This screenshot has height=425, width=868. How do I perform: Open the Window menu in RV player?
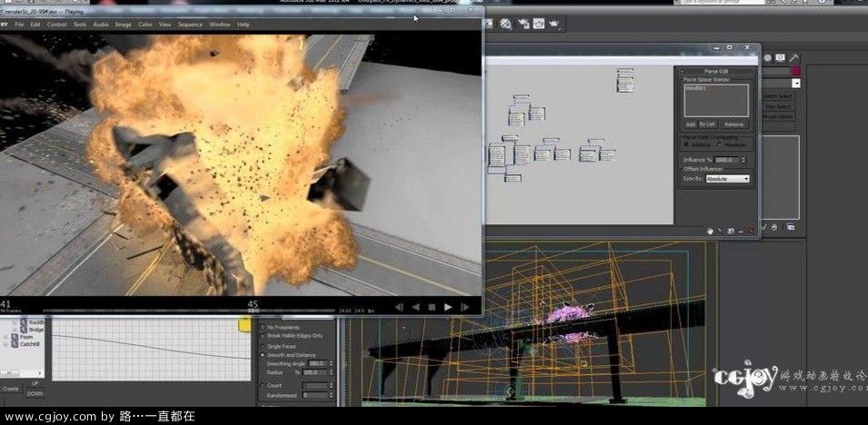tap(220, 25)
